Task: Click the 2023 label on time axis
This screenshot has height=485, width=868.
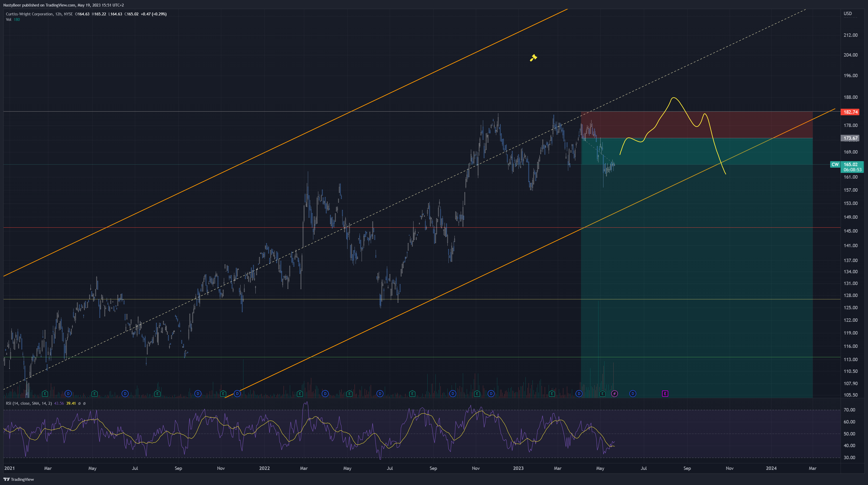Action: pyautogui.click(x=518, y=468)
